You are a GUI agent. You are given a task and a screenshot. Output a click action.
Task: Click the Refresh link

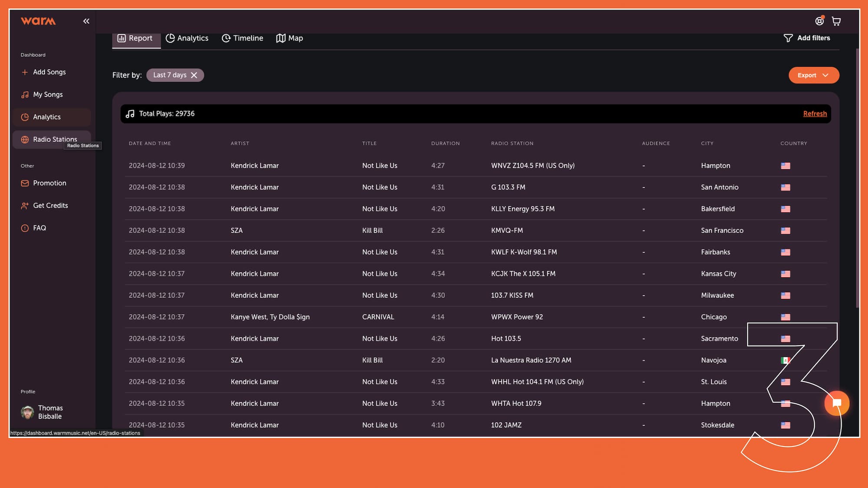click(x=815, y=114)
